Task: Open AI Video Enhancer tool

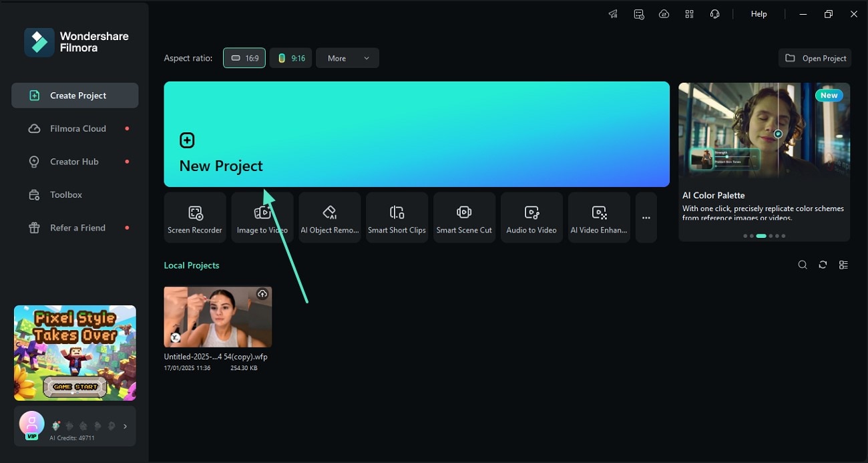Action: pyautogui.click(x=599, y=218)
